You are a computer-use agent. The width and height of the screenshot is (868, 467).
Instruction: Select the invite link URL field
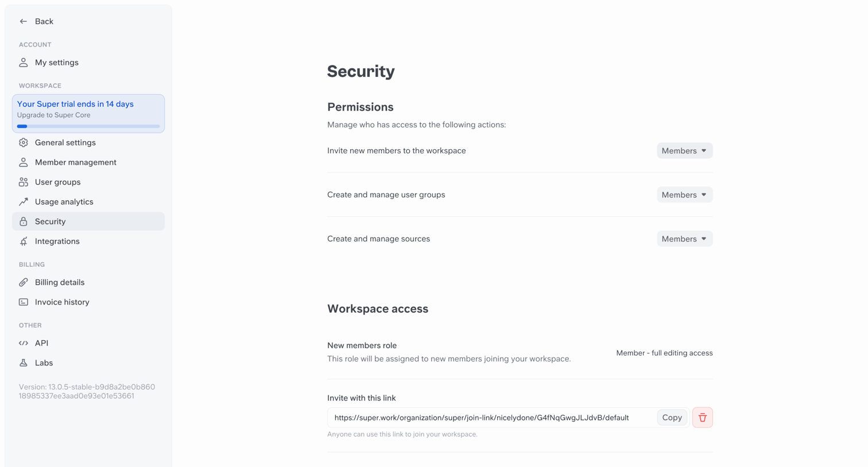point(492,418)
